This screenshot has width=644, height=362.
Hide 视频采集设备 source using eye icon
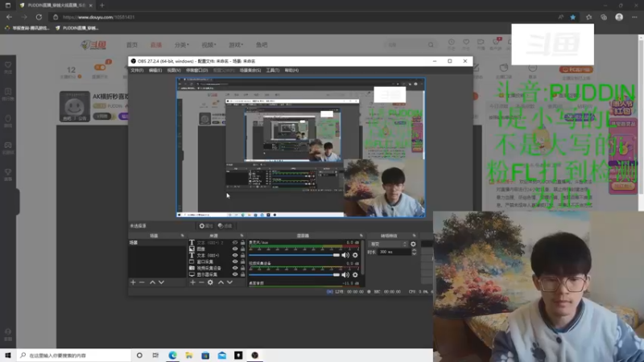click(x=235, y=268)
